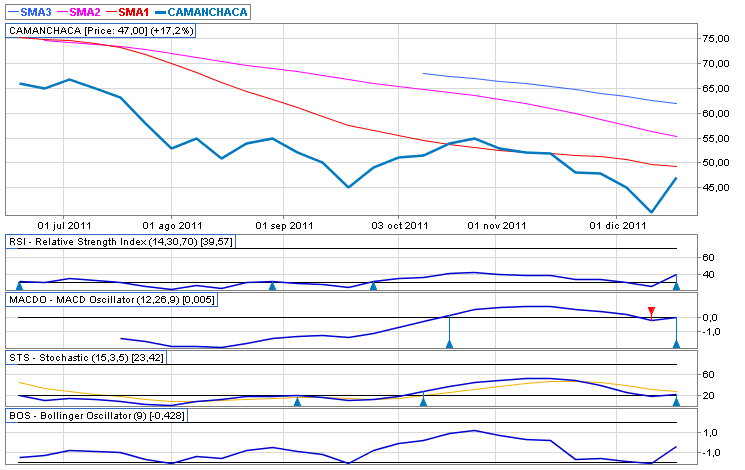Viewport: 745px width, 470px height.
Task: Click the MACD buy marker at the late-October zero-line crossover
Action: click(449, 344)
